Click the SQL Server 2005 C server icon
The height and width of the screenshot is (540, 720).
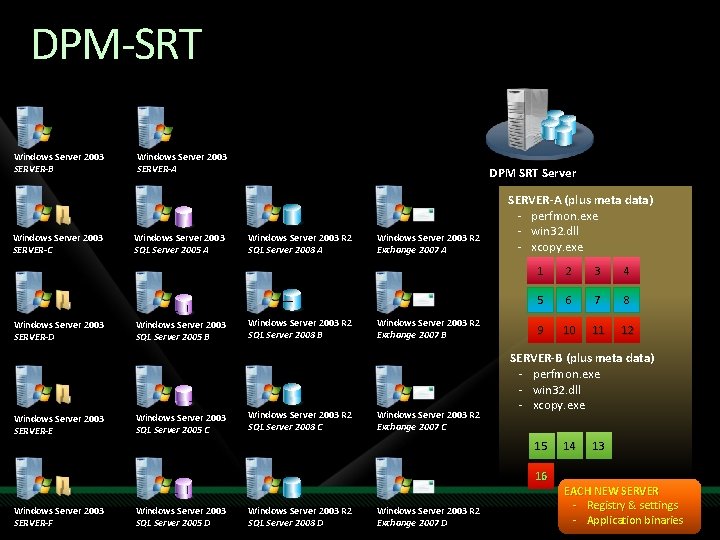tap(164, 387)
